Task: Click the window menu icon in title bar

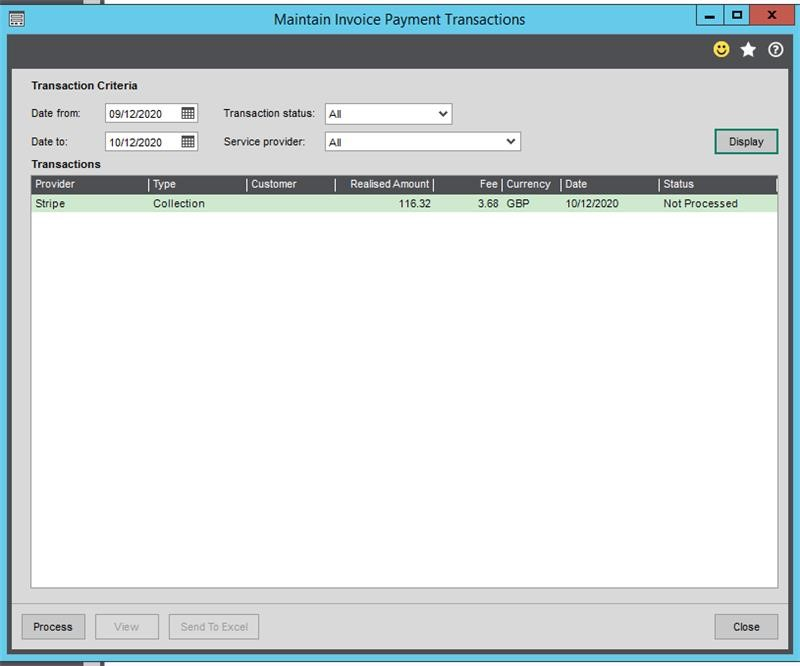Action: (x=17, y=19)
